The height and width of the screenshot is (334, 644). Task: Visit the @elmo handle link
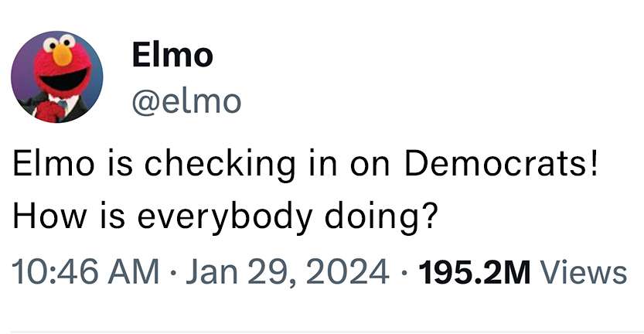pyautogui.click(x=186, y=101)
